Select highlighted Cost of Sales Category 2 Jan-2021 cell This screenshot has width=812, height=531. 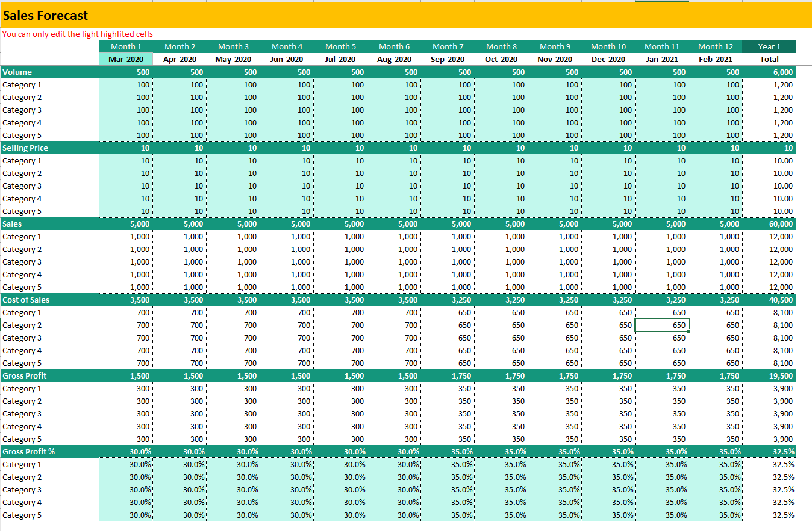(662, 325)
